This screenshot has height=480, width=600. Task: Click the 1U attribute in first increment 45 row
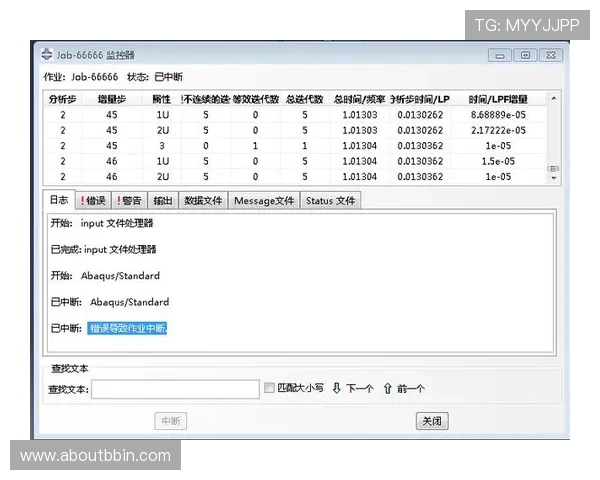pos(163,115)
